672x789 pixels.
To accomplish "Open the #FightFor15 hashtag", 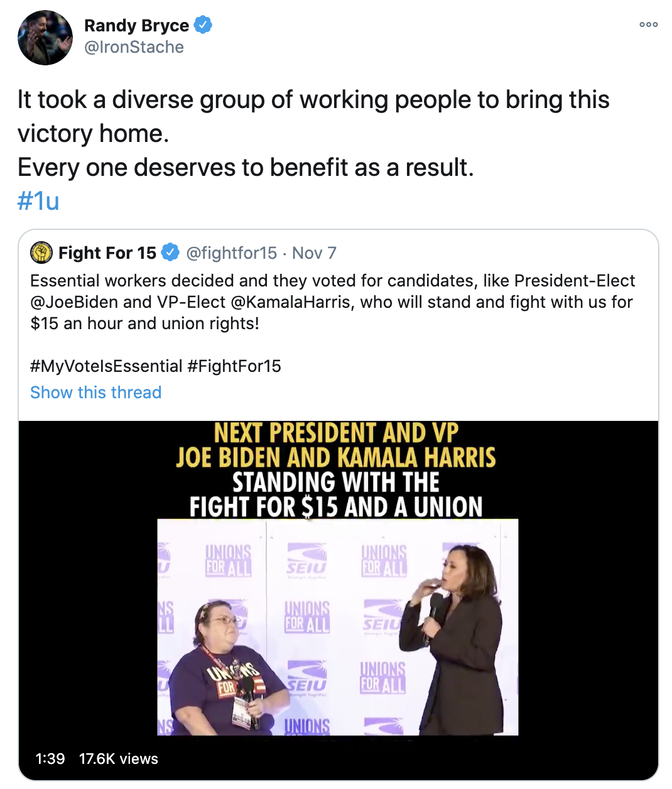I will [234, 366].
